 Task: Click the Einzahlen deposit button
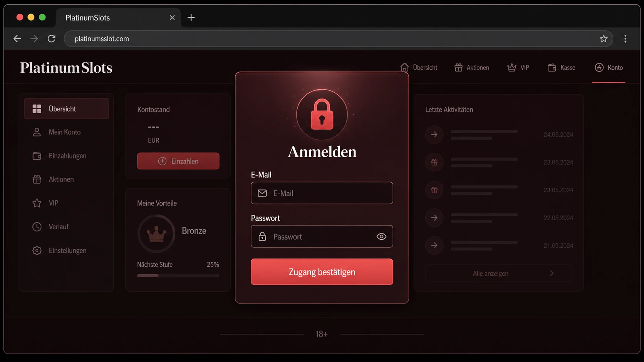click(178, 161)
